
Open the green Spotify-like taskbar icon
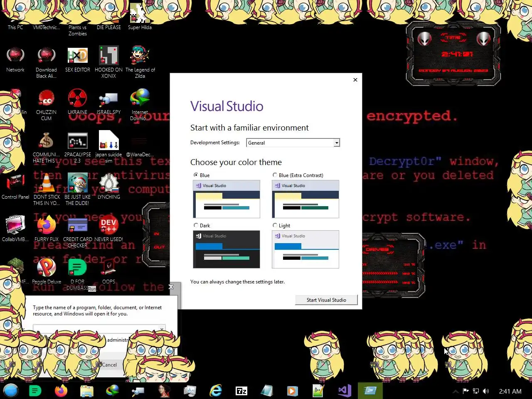[35, 391]
